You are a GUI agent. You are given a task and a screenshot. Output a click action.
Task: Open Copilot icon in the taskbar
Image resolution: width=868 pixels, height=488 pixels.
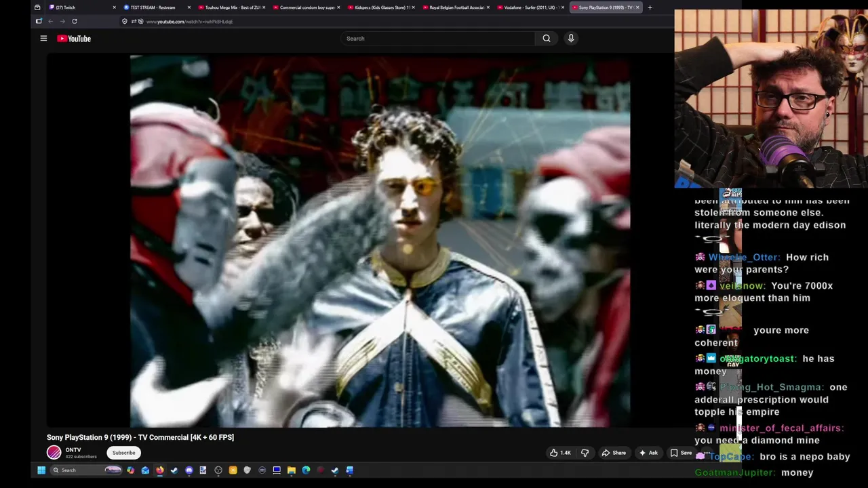coord(130,470)
